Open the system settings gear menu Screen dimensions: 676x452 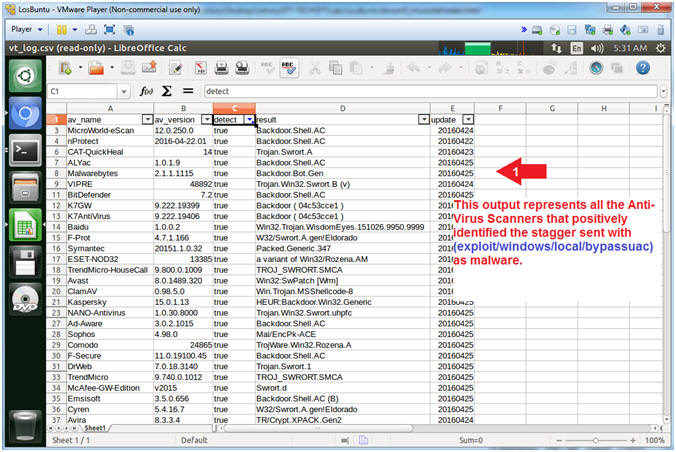(661, 48)
